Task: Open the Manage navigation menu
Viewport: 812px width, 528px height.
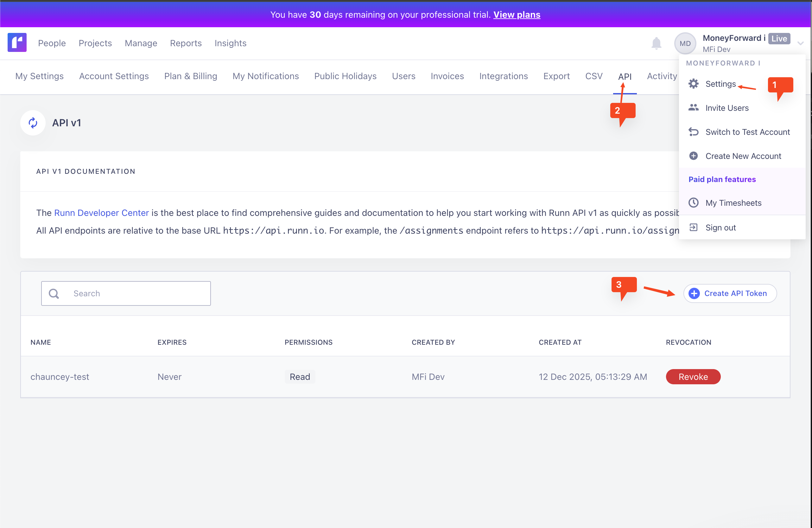Action: pyautogui.click(x=141, y=43)
